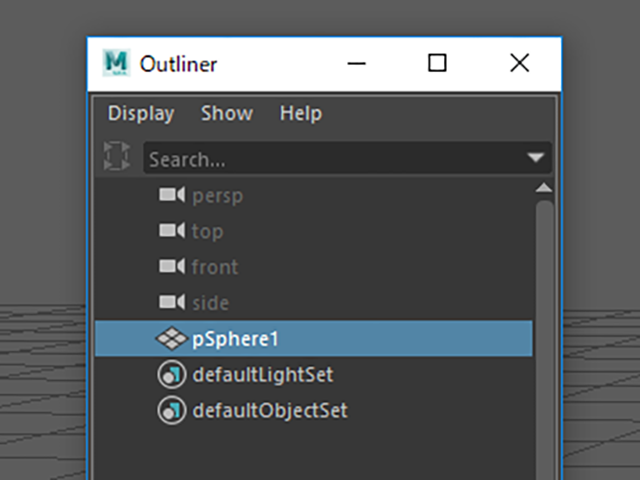
Task: Select the front node name
Action: pyautogui.click(x=215, y=267)
